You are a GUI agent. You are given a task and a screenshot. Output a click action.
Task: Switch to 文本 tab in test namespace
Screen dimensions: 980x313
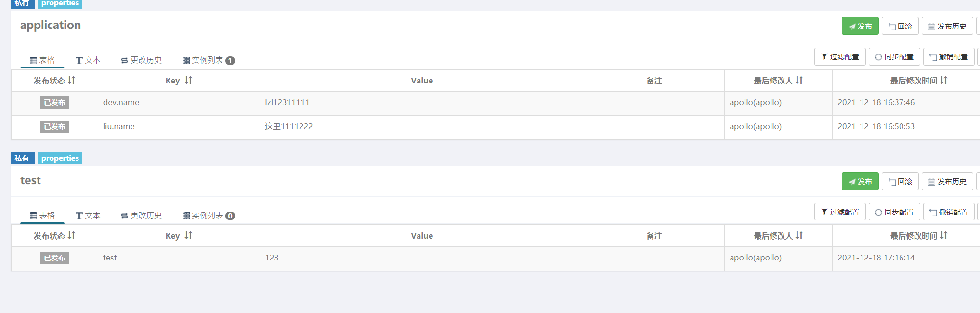88,216
